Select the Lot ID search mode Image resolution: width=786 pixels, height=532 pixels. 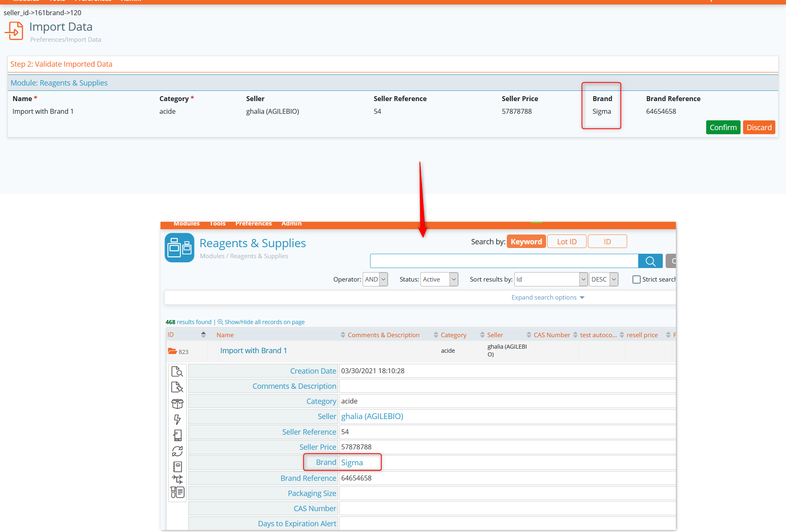(567, 241)
